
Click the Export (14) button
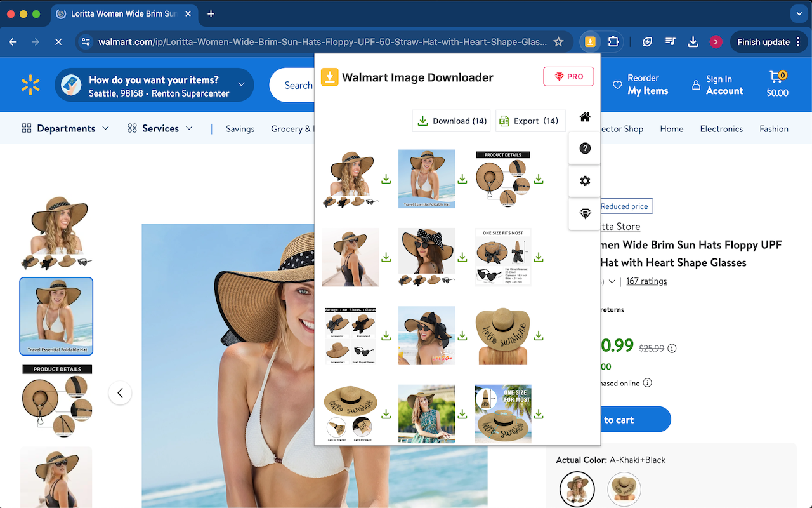click(x=530, y=121)
